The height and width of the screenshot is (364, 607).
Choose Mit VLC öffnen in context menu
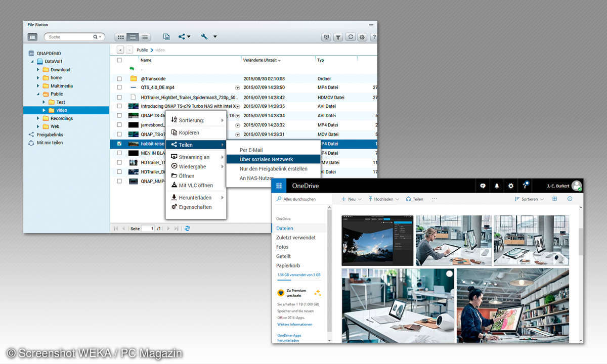click(x=196, y=185)
